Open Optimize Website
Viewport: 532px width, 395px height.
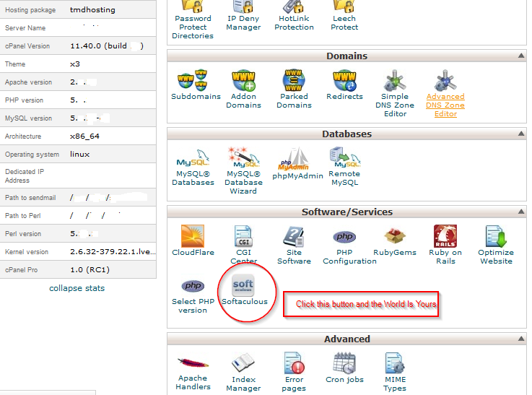point(496,245)
